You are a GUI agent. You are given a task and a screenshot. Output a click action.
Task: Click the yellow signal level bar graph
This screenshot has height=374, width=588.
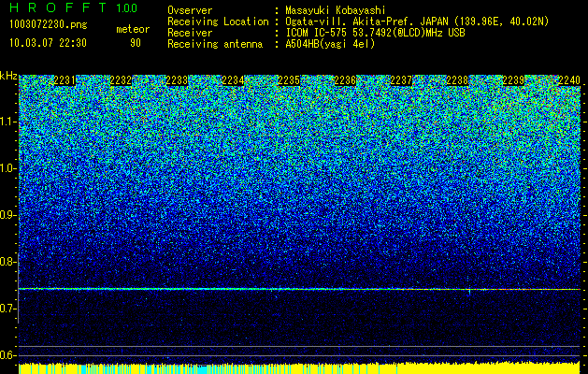coord(299,368)
